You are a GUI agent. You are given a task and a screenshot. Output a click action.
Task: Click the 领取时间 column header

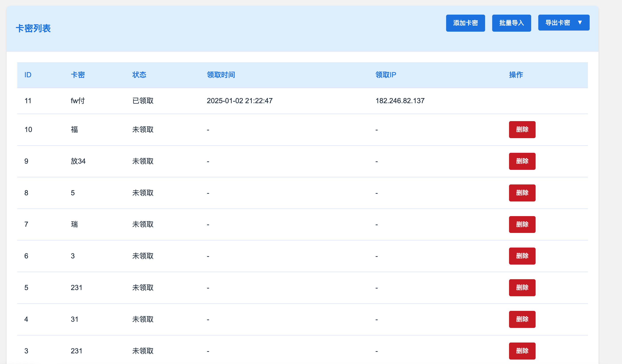click(221, 75)
